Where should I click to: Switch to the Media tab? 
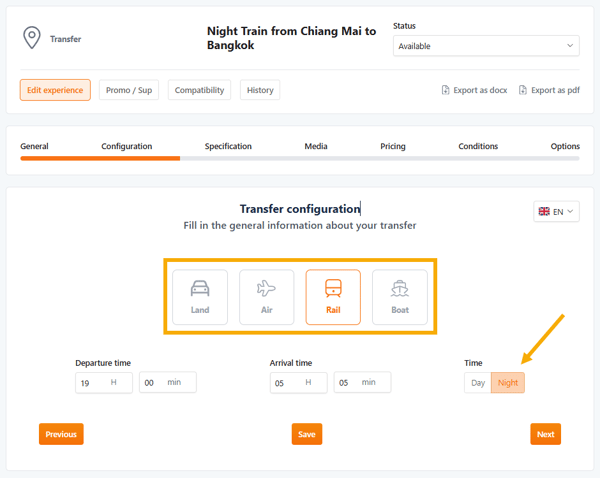(x=316, y=146)
